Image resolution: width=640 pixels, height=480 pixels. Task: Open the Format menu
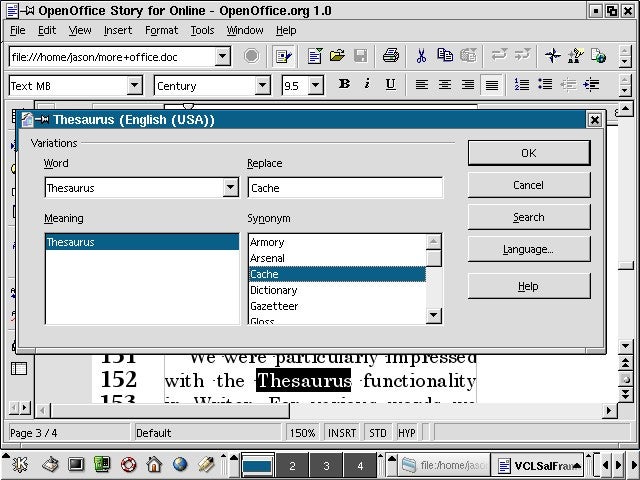tap(162, 30)
